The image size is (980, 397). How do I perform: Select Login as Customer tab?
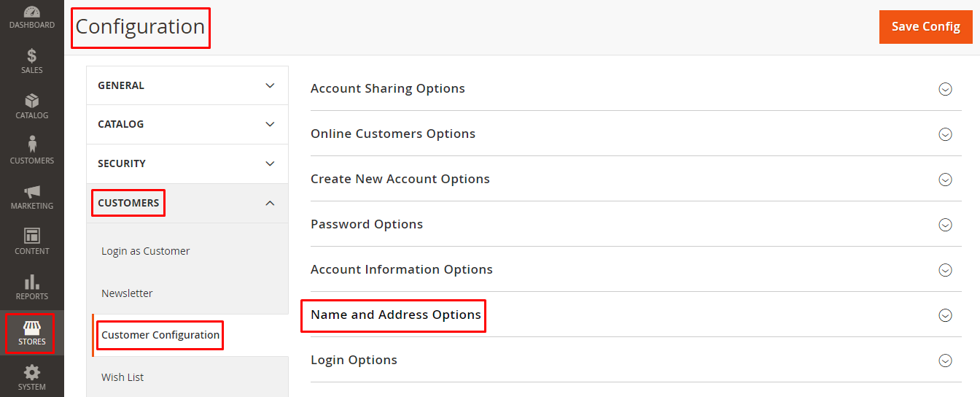tap(146, 251)
